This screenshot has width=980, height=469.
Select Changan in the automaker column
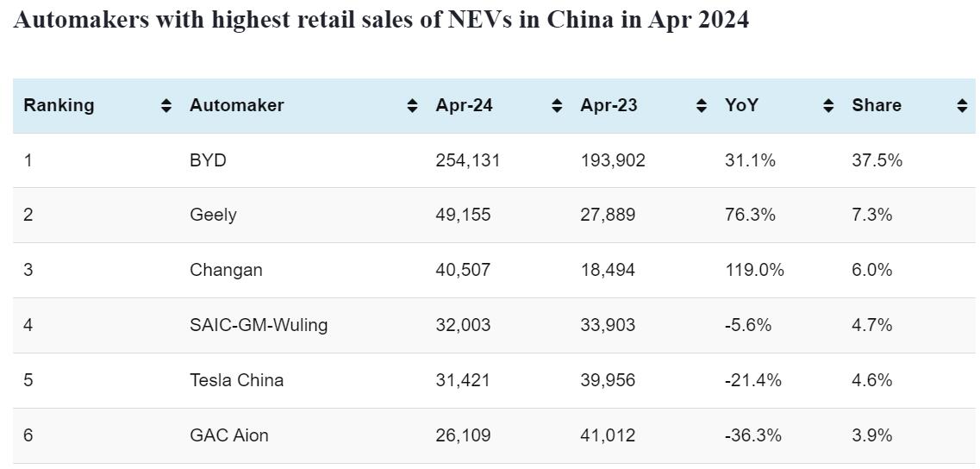tap(226, 270)
